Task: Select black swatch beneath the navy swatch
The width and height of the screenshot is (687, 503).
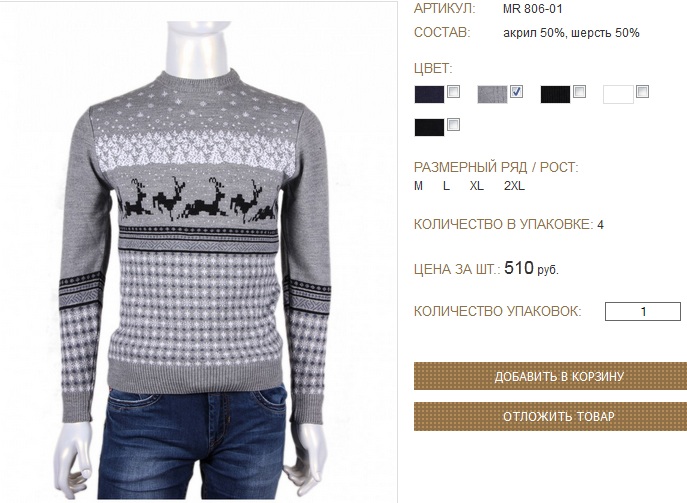Action: coord(429,128)
